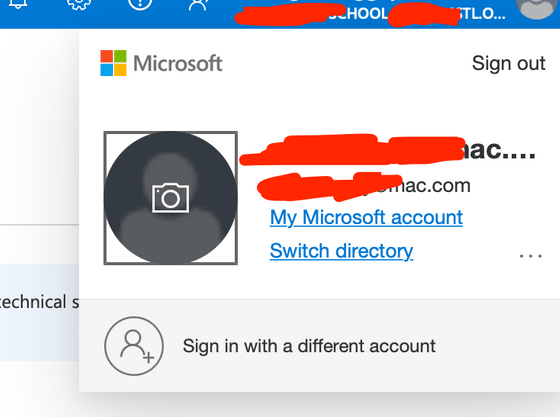Click the email address ending in mac.com

364,186
